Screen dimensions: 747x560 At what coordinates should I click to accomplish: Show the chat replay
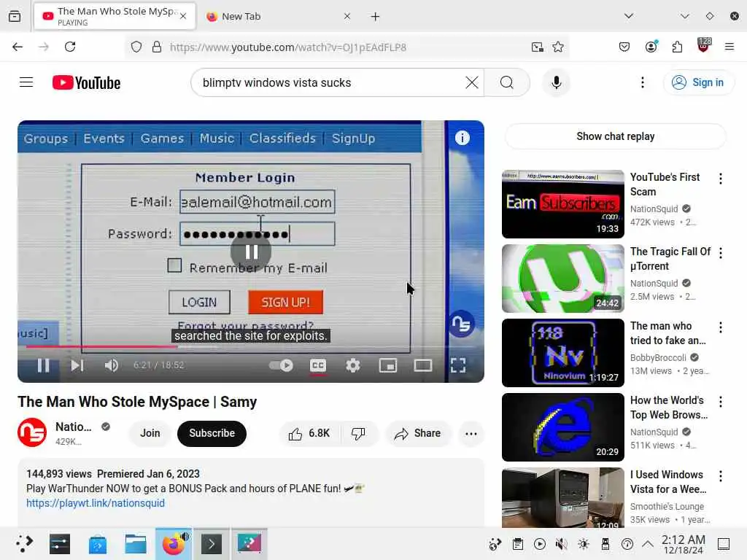point(615,136)
